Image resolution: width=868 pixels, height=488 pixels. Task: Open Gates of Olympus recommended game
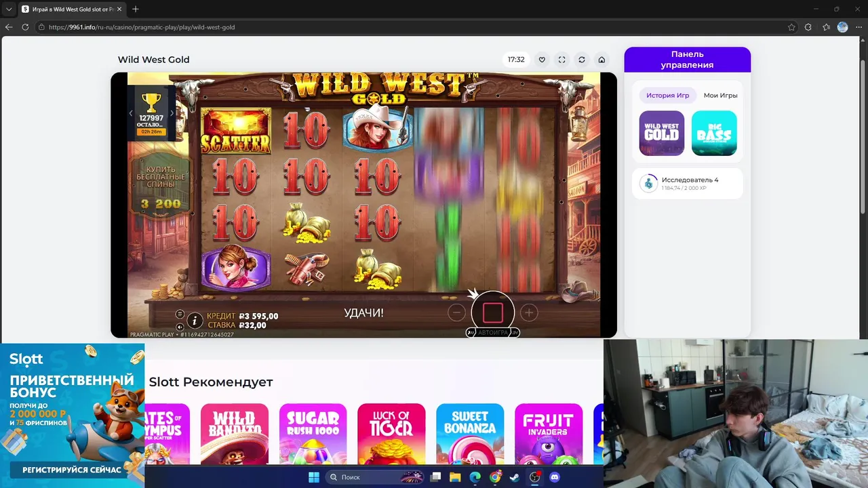click(x=167, y=434)
